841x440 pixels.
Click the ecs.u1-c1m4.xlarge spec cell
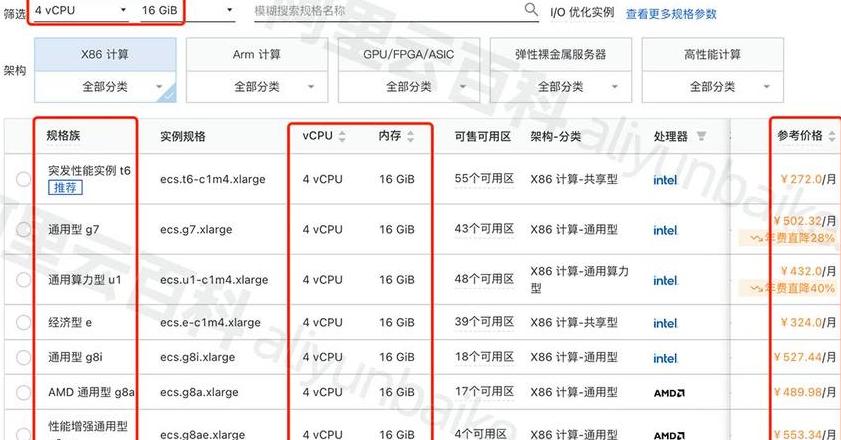click(x=214, y=280)
